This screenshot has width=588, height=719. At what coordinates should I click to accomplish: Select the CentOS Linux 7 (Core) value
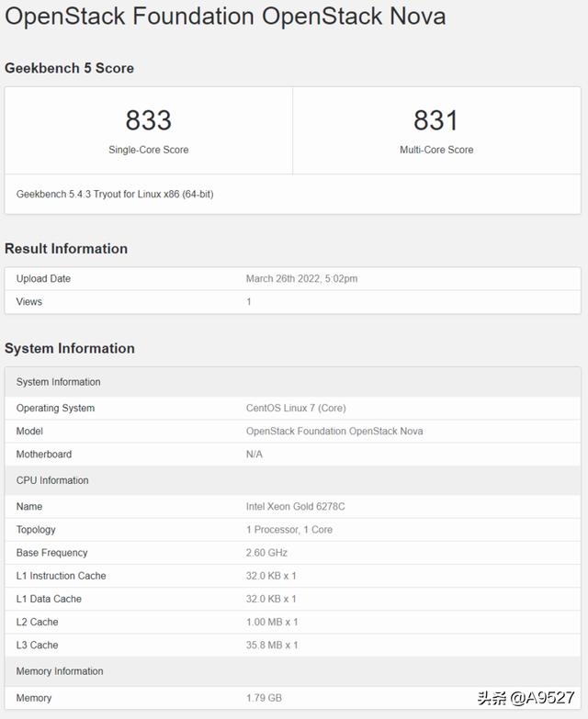coord(296,408)
